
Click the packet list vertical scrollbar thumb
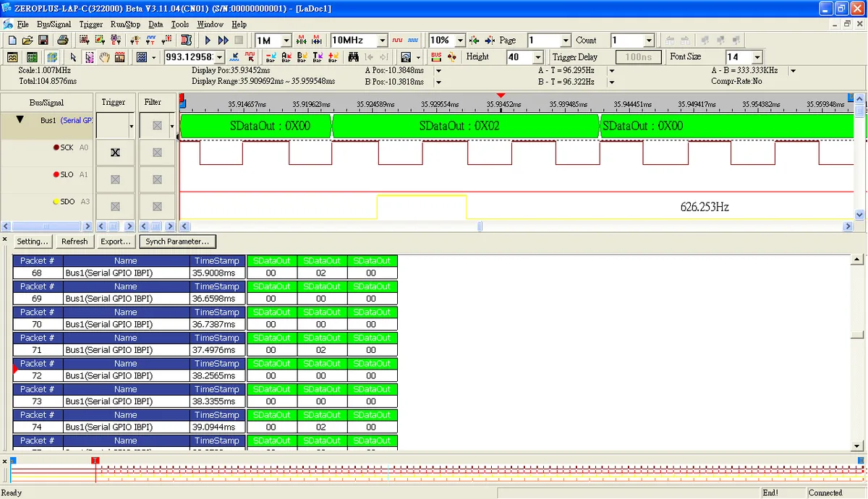point(858,335)
